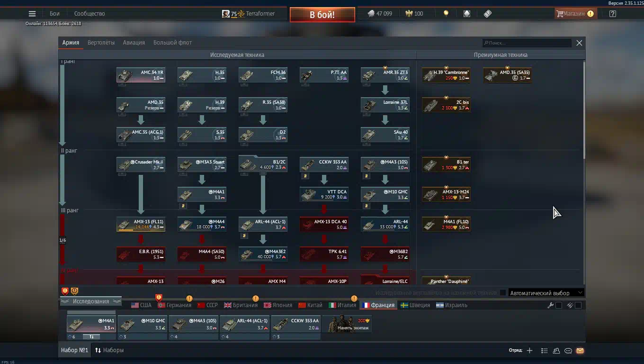Select the AMX-13 (FL11) vehicle in the tree

point(141,224)
